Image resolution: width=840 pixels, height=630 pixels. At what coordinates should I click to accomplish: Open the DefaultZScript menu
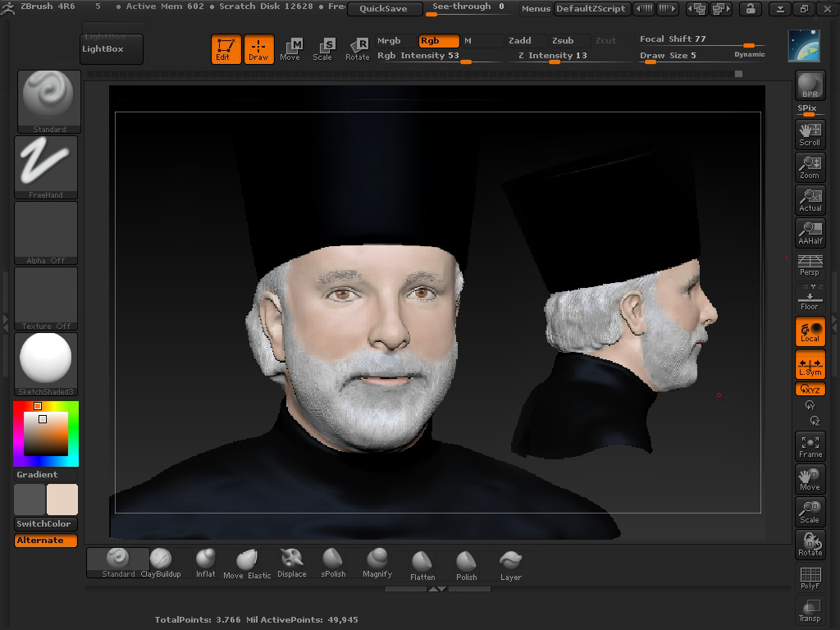[x=591, y=8]
